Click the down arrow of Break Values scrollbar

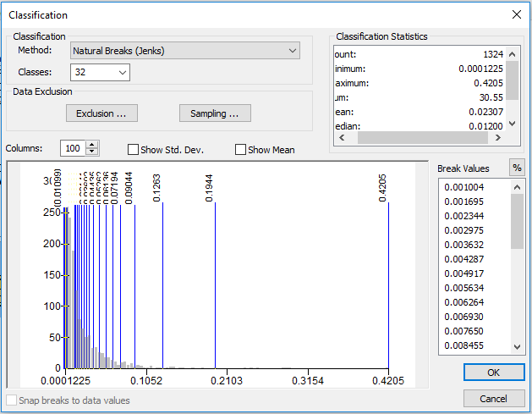pyautogui.click(x=517, y=347)
